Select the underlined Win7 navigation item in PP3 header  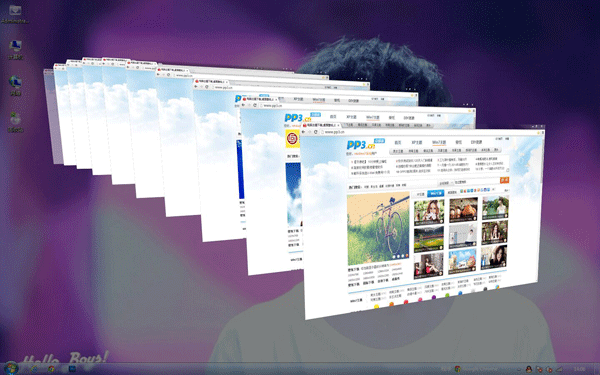pos(439,143)
